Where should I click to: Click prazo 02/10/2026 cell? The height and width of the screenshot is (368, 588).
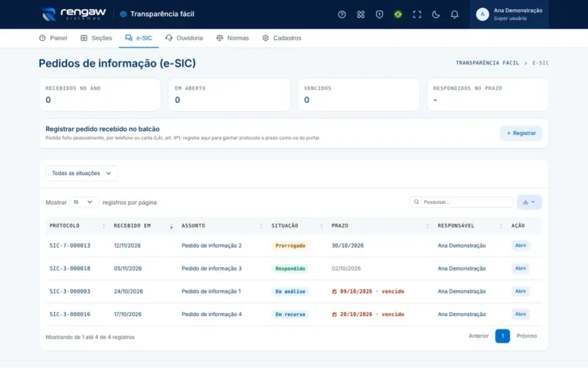pos(346,268)
